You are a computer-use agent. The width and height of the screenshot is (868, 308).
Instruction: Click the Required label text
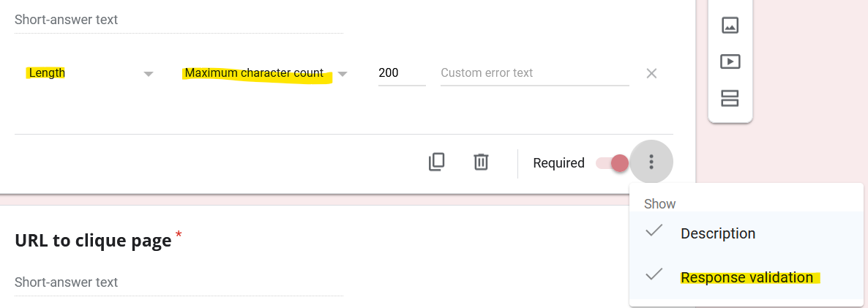tap(558, 163)
